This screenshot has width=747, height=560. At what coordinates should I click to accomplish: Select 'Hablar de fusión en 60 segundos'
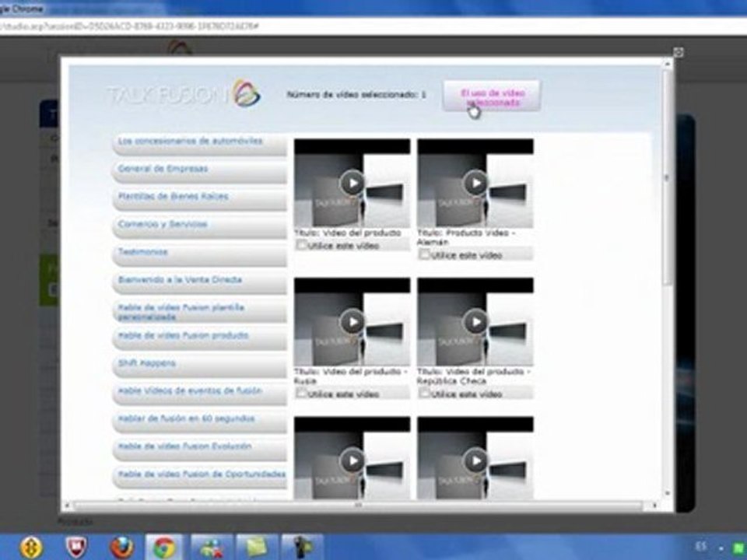click(200, 422)
